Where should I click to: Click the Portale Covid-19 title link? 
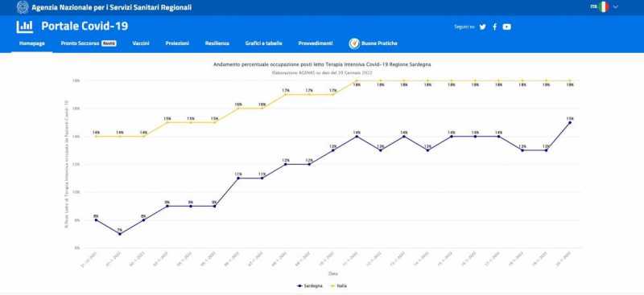click(85, 27)
